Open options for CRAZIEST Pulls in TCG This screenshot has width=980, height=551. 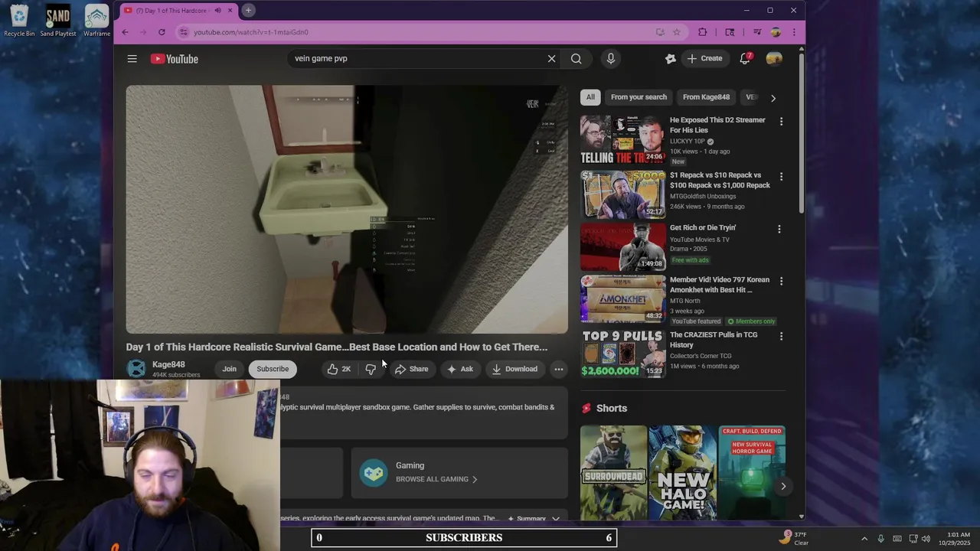coord(781,337)
